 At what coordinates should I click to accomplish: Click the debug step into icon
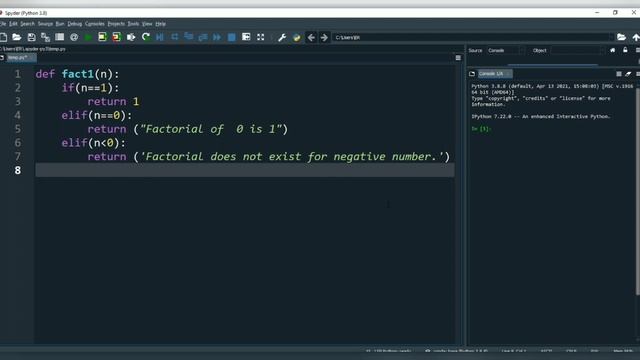[189, 37]
